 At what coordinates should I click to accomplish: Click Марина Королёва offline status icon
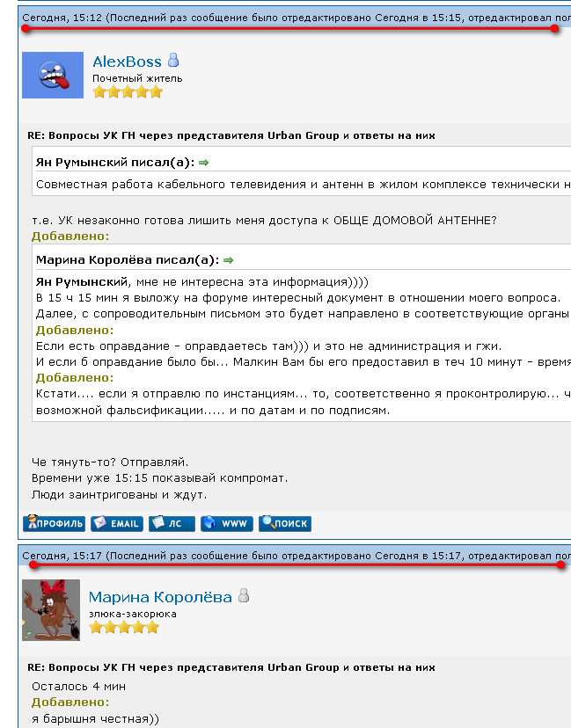[x=244, y=595]
